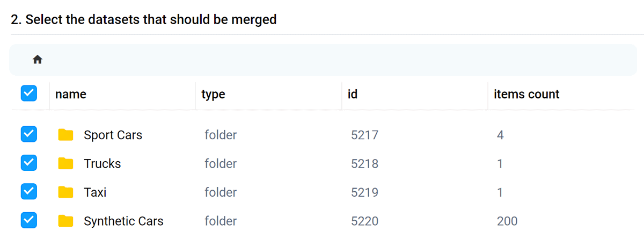
Task: Sort by the id column header
Action: pos(353,95)
